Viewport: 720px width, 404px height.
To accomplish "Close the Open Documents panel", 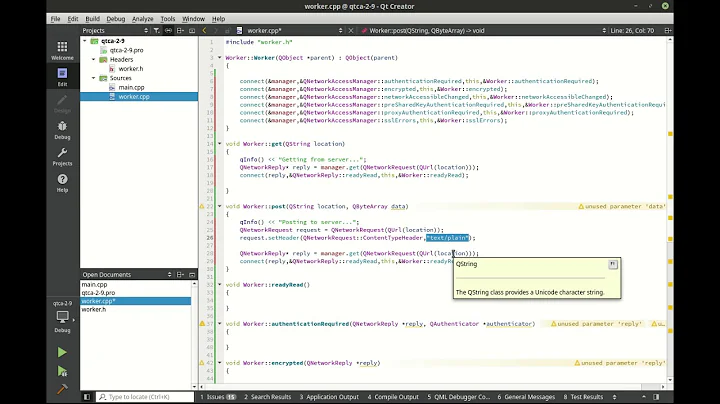I will pyautogui.click(x=192, y=275).
